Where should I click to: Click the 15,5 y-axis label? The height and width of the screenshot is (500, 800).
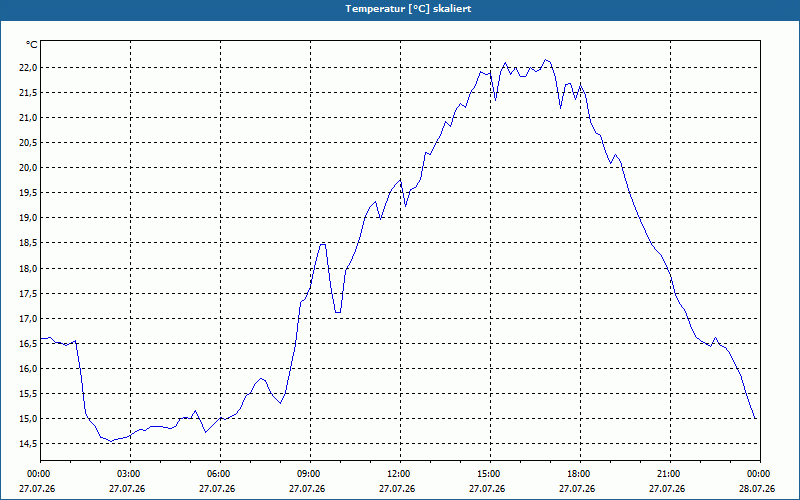(29, 393)
